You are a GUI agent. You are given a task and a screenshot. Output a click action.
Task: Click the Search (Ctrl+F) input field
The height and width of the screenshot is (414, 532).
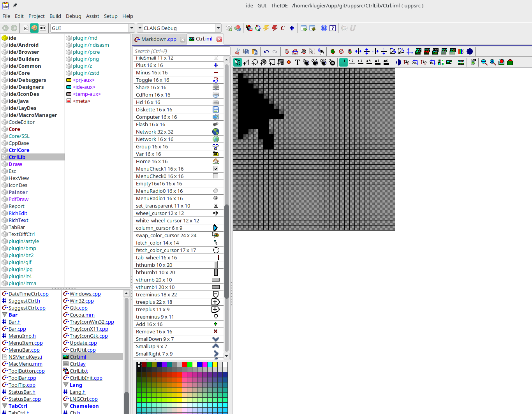181,51
